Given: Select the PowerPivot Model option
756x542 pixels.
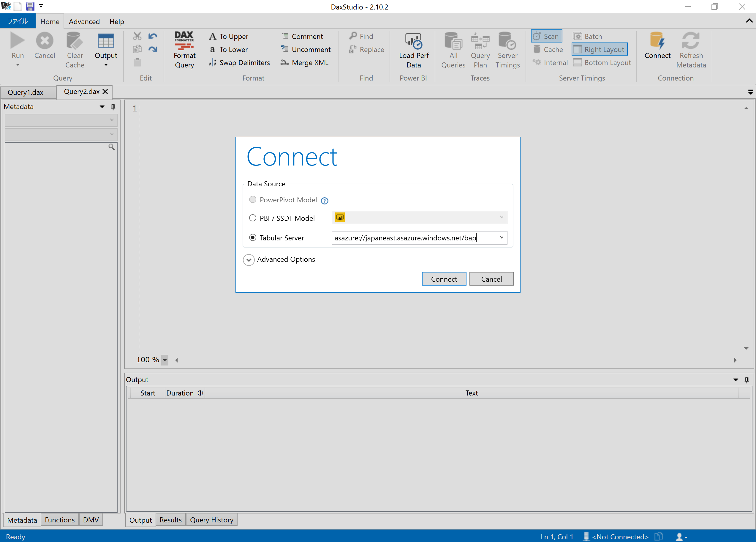Looking at the screenshot, I should click(253, 199).
